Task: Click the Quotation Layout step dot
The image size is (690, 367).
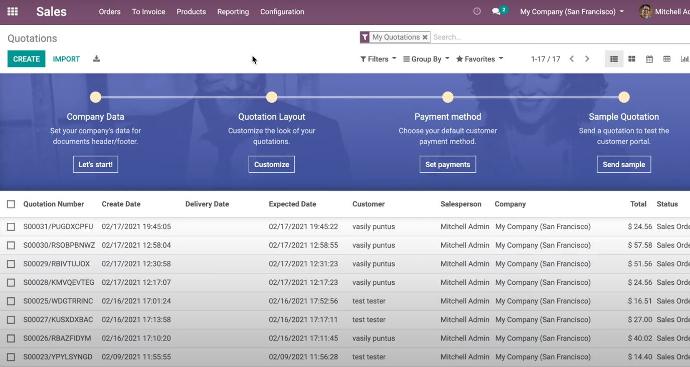Action: point(272,97)
